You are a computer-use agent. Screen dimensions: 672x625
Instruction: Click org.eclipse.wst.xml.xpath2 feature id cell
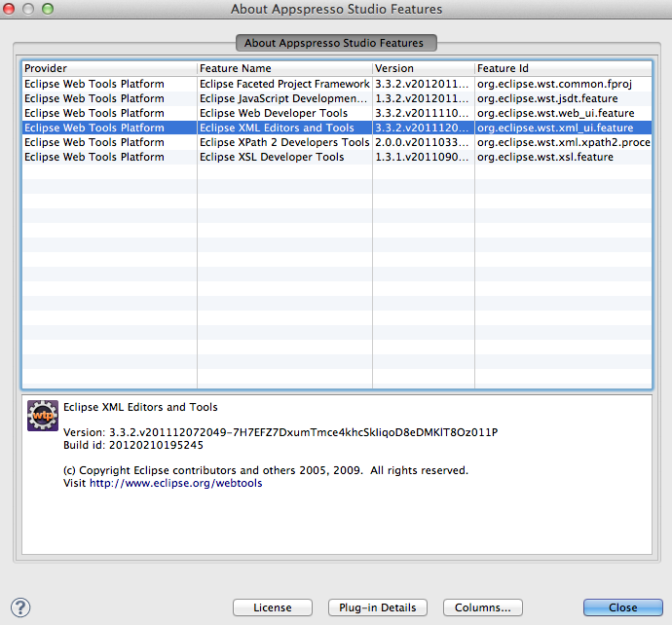563,142
